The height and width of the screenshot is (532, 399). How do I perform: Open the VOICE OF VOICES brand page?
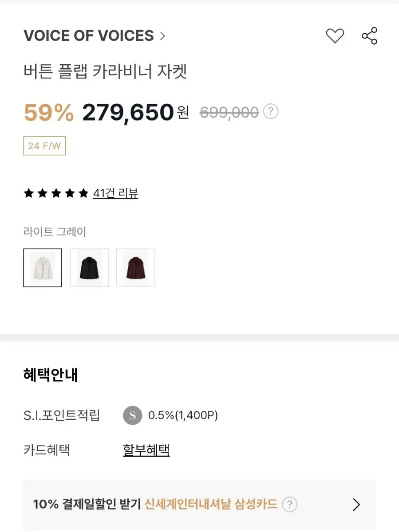pyautogui.click(x=89, y=36)
